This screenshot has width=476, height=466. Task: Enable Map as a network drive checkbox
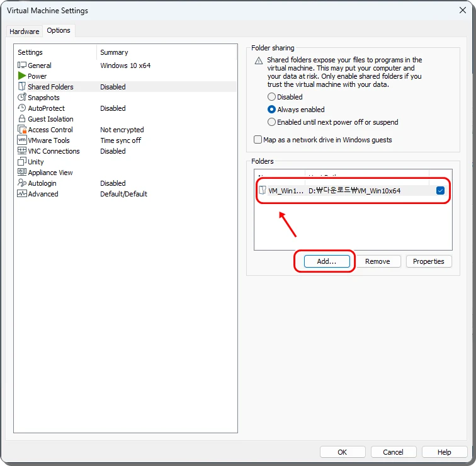(258, 140)
